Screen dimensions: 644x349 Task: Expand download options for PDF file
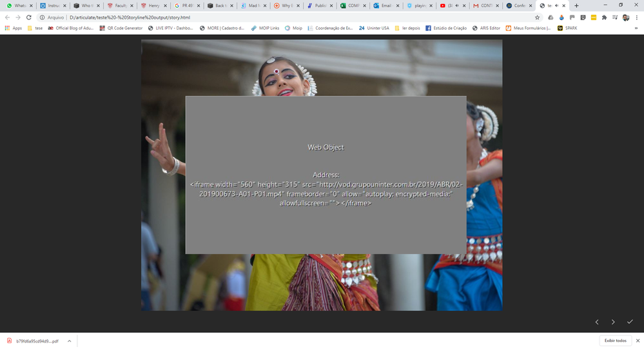[69, 341]
